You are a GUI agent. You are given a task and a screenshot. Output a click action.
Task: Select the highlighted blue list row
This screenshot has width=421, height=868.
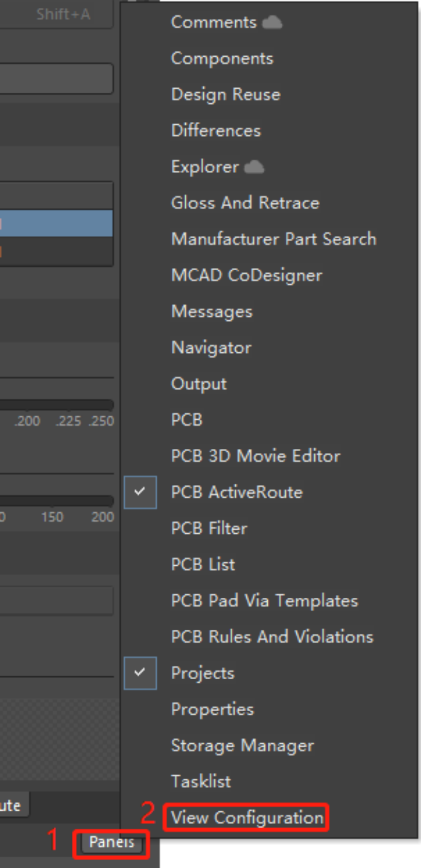pyautogui.click(x=56, y=224)
